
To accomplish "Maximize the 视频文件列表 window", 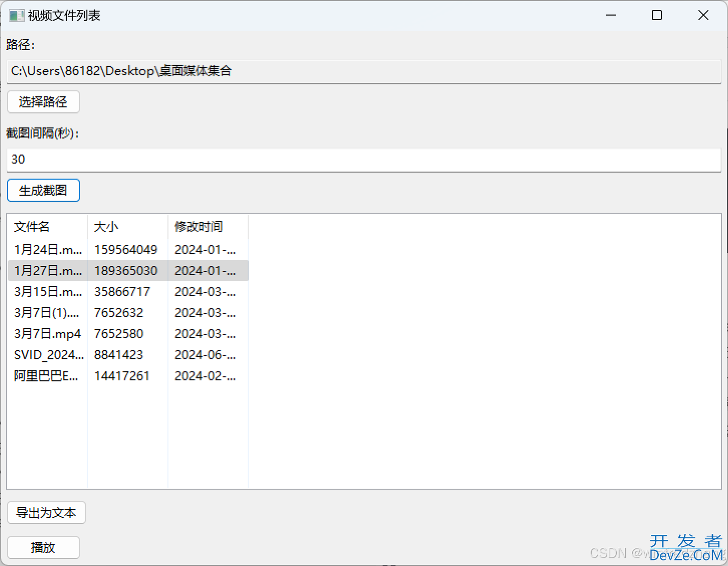I will point(656,16).
